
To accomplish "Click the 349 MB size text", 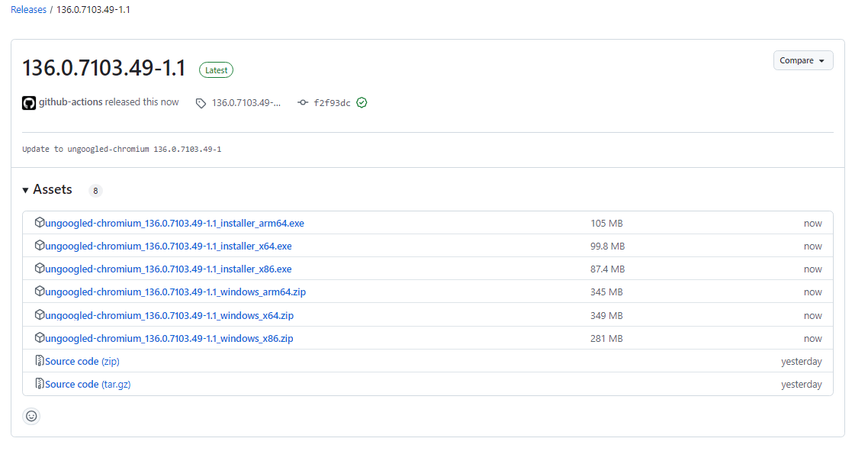I will coord(606,316).
